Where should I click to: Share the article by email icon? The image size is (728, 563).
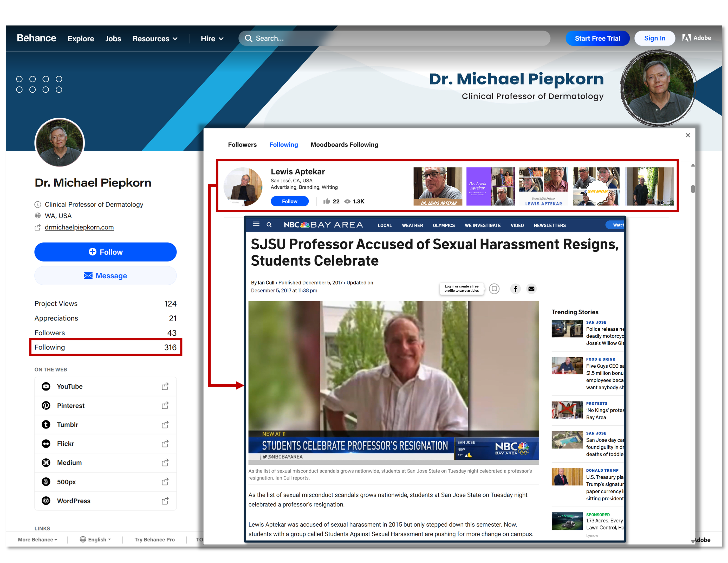click(x=531, y=289)
